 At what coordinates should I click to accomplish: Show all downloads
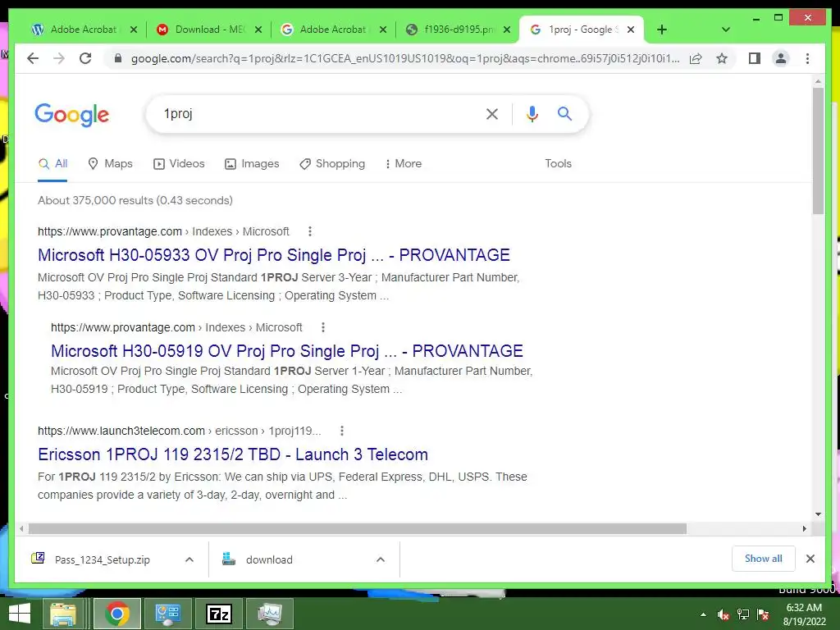(x=764, y=558)
